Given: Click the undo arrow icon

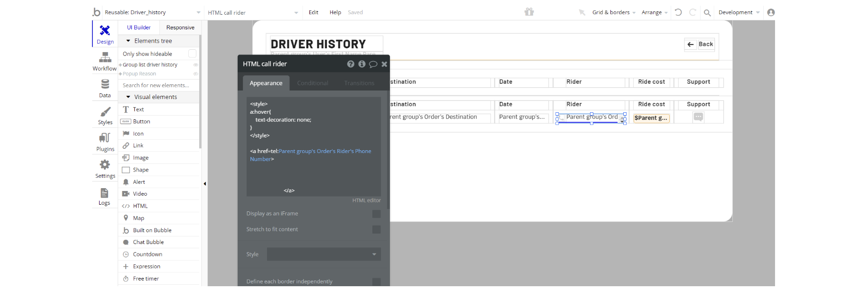Looking at the screenshot, I should (678, 12).
